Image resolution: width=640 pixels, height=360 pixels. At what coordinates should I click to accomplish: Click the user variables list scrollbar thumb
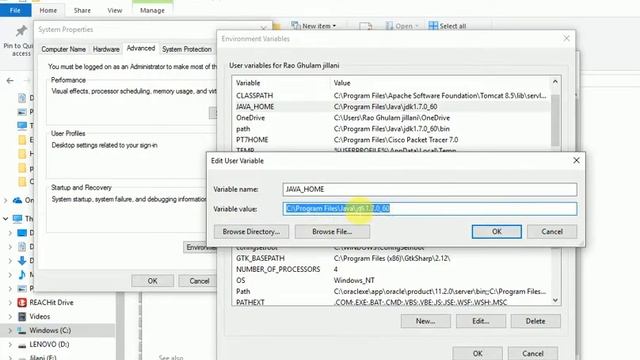(555, 120)
